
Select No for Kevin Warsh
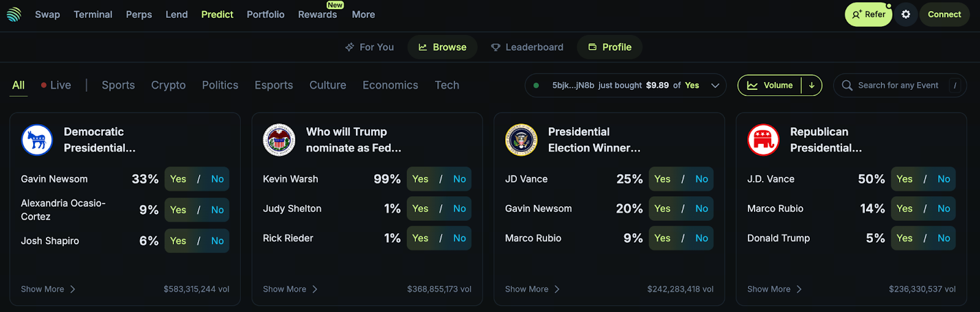pos(459,179)
